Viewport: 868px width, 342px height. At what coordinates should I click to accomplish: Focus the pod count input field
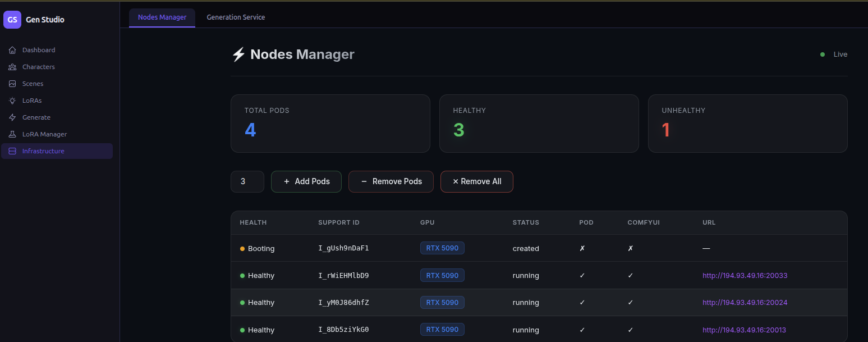[247, 181]
